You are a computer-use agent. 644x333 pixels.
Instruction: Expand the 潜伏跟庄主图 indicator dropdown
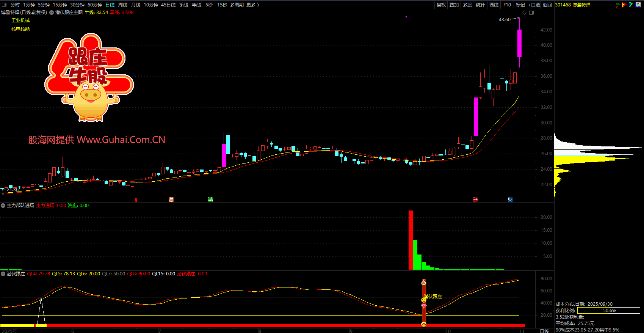click(52, 13)
